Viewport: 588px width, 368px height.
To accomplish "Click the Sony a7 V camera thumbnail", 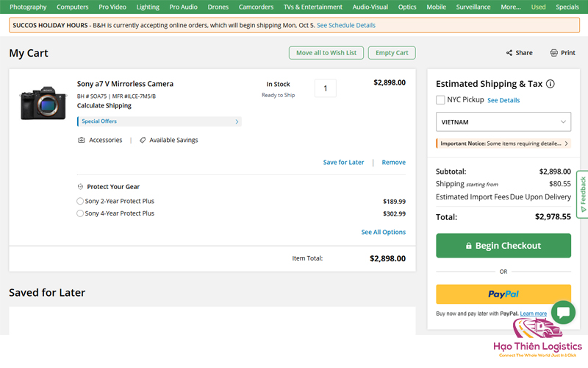I will (43, 103).
